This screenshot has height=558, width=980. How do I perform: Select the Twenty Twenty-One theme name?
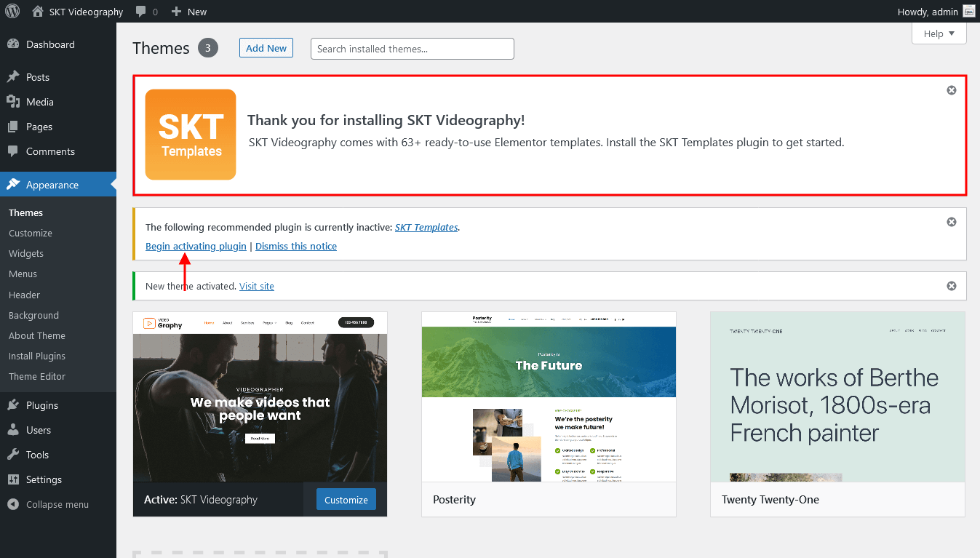770,500
